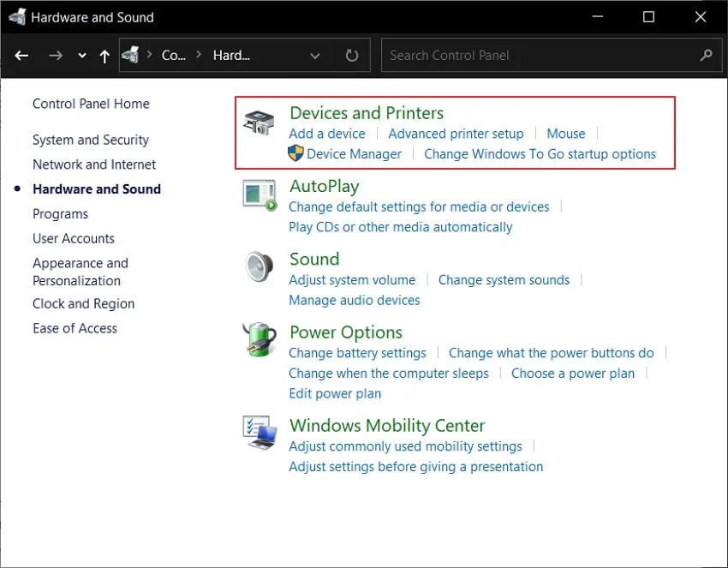Click the AutoPlay category icon

(260, 195)
